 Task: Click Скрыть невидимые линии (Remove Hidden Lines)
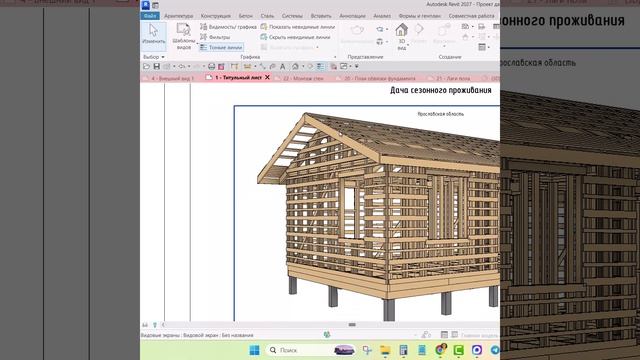coord(296,37)
